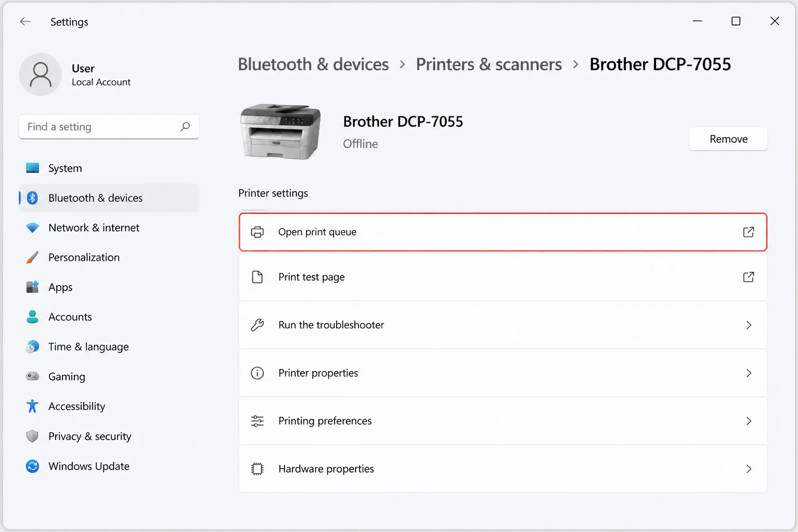Maximize the Settings window

pyautogui.click(x=736, y=21)
